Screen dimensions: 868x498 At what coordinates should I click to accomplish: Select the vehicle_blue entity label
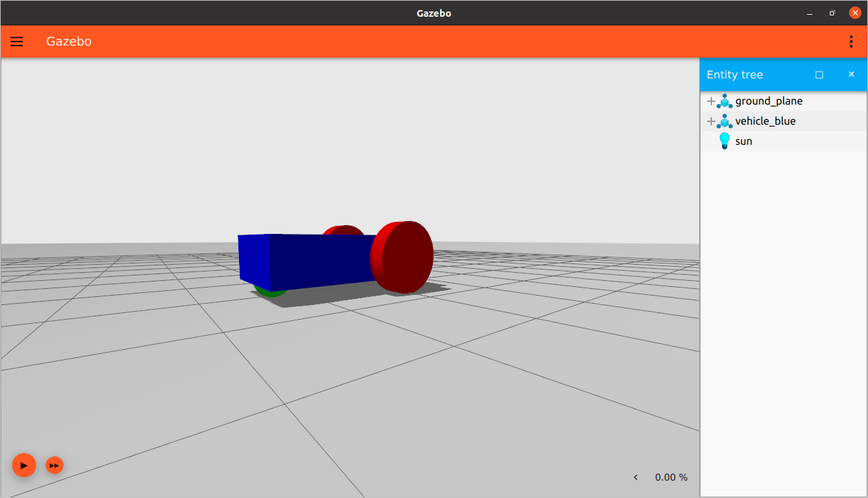point(766,121)
